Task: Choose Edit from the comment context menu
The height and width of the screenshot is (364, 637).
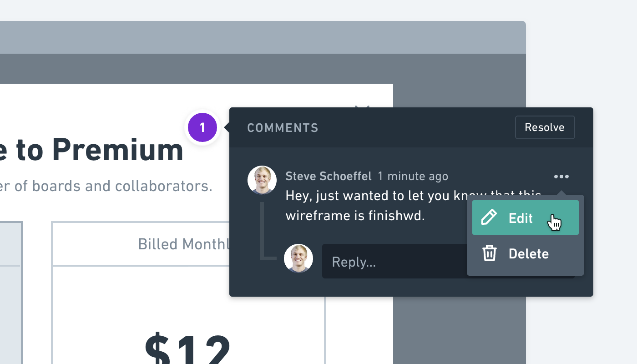Action: click(521, 218)
